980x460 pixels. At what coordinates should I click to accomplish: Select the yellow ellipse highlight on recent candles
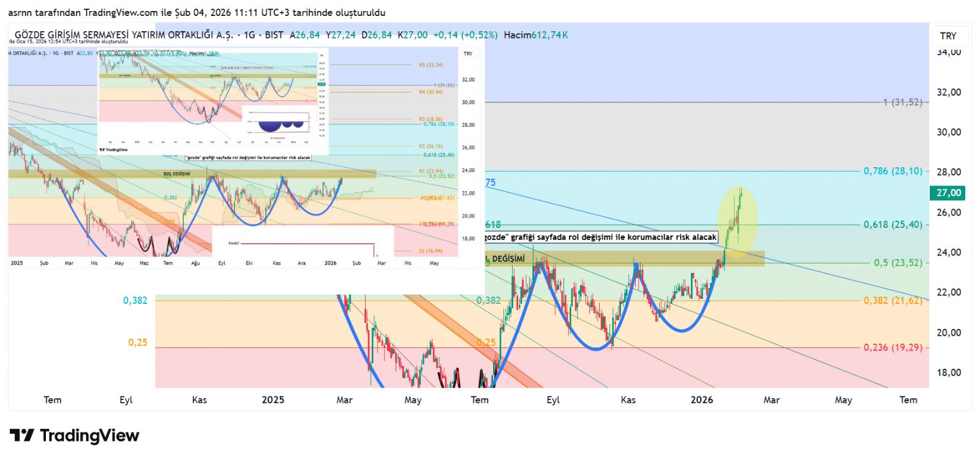pos(737,222)
